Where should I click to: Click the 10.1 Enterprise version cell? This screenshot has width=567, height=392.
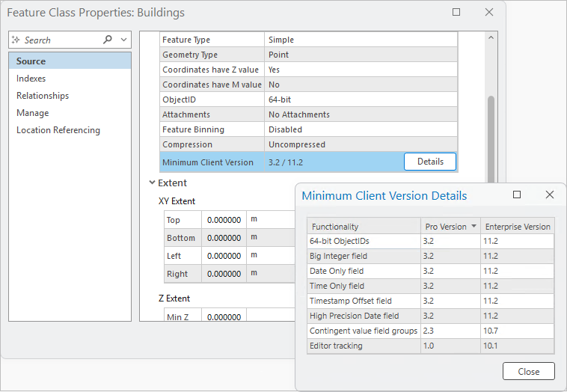[518, 346]
